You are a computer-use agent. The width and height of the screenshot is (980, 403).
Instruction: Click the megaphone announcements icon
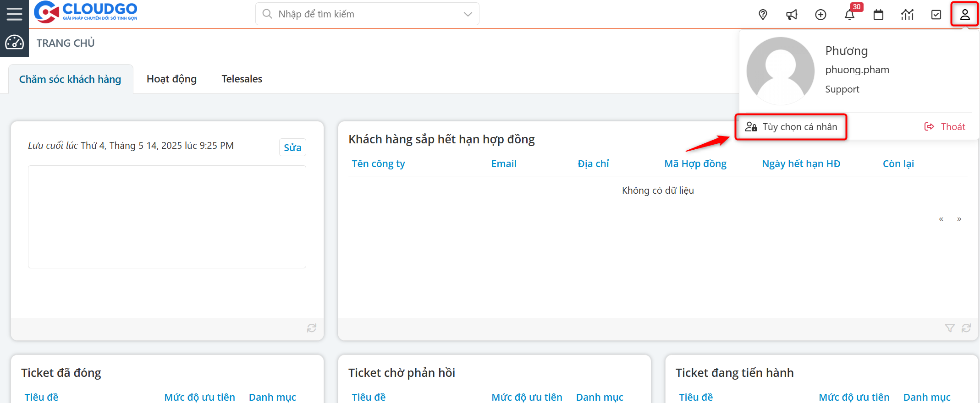792,15
